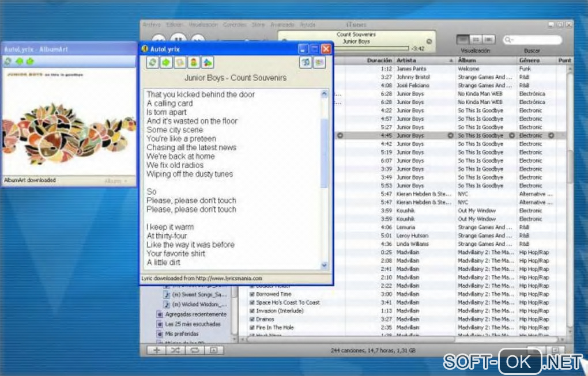Uncheck the Borrowed Time checkbox
Screen dimensions: 588x376
(252, 294)
